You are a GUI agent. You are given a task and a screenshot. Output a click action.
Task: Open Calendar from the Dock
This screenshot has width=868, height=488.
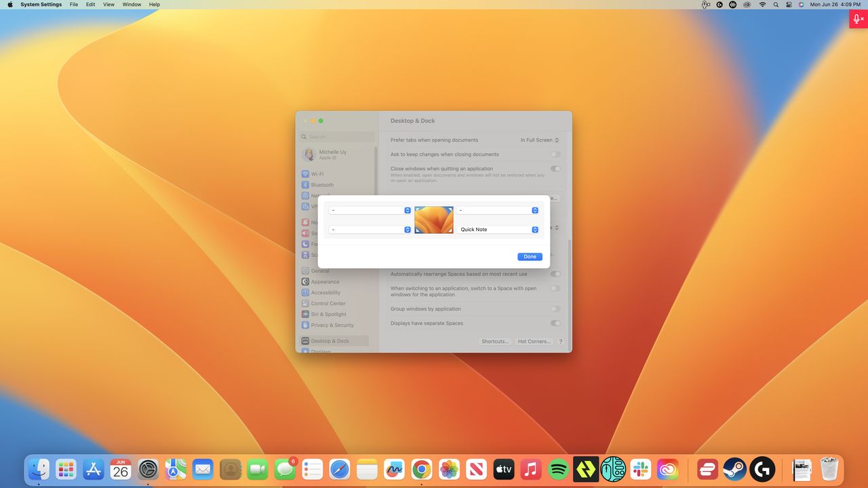(121, 469)
